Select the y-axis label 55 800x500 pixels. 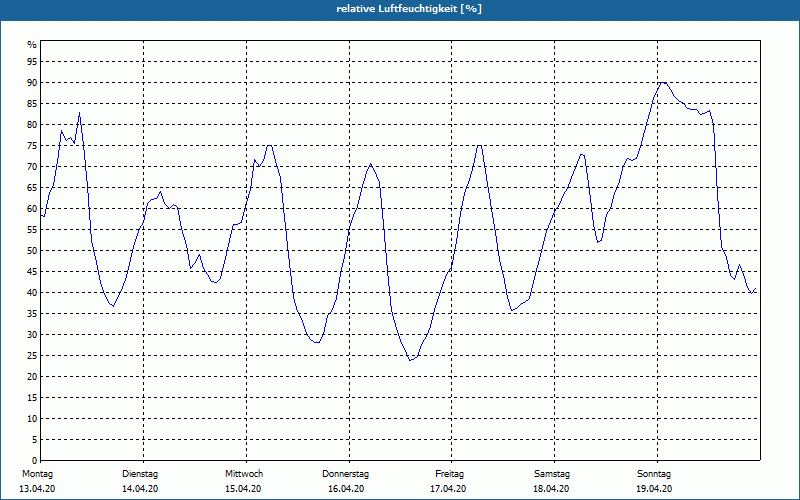tap(32, 230)
